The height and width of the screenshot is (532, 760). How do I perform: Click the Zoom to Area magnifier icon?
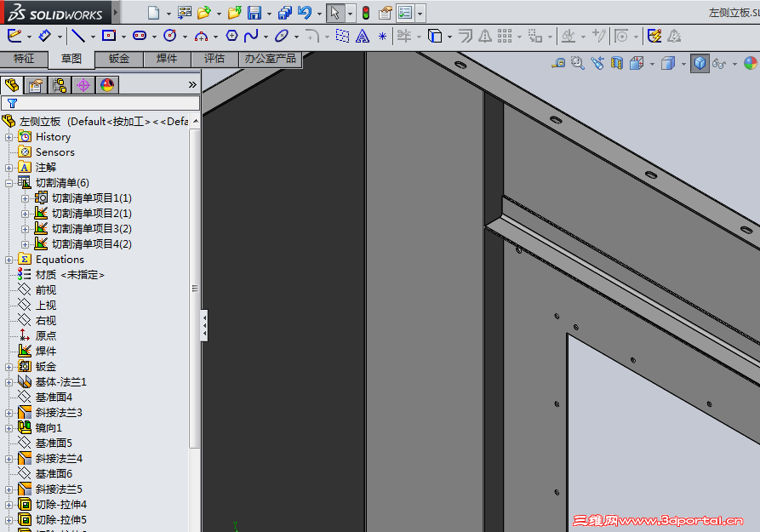tap(577, 63)
